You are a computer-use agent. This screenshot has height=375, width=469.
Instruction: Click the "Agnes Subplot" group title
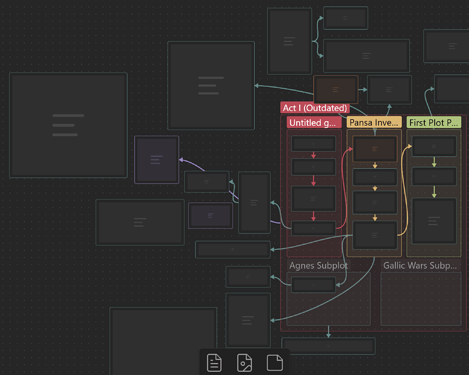(x=318, y=266)
